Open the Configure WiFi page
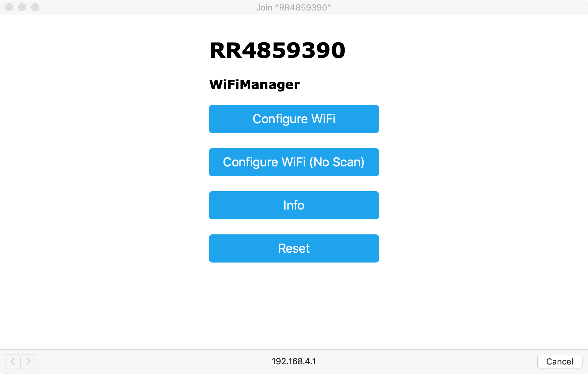Screen dimensions: 588x374 [x=294, y=119]
